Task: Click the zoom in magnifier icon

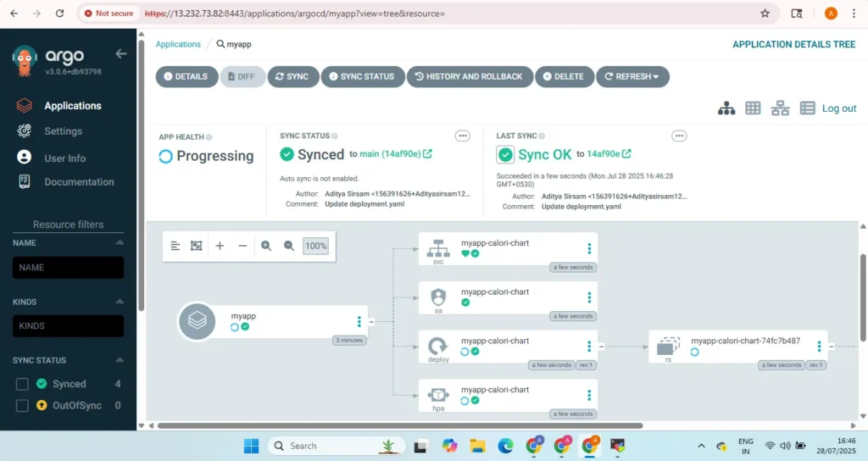Action: pyautogui.click(x=266, y=246)
